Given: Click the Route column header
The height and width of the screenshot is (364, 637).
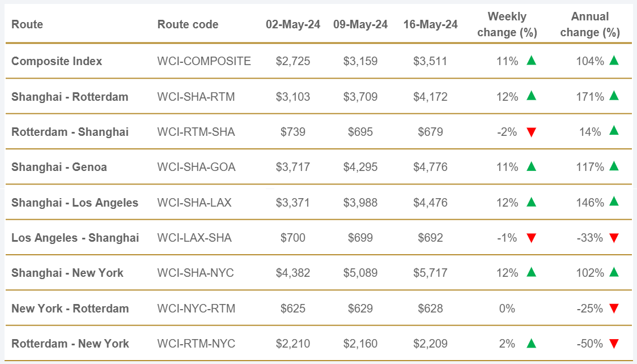Looking at the screenshot, I should click(x=27, y=25).
